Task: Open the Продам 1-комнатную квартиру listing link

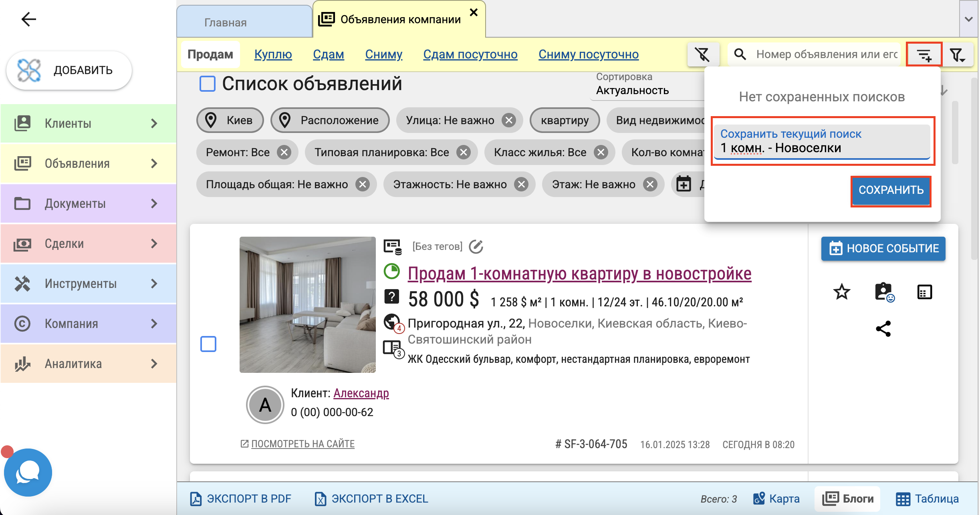Action: pyautogui.click(x=579, y=274)
